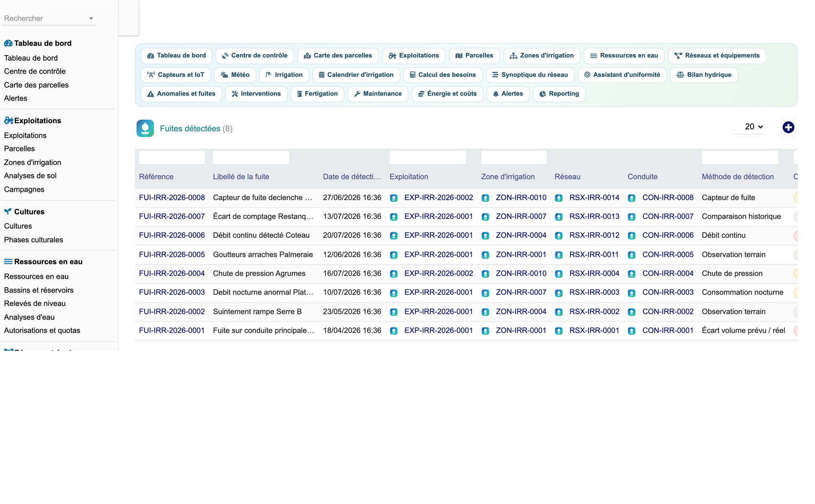Click the Méthode de détection filter field
The width and height of the screenshot is (815, 504).
740,157
